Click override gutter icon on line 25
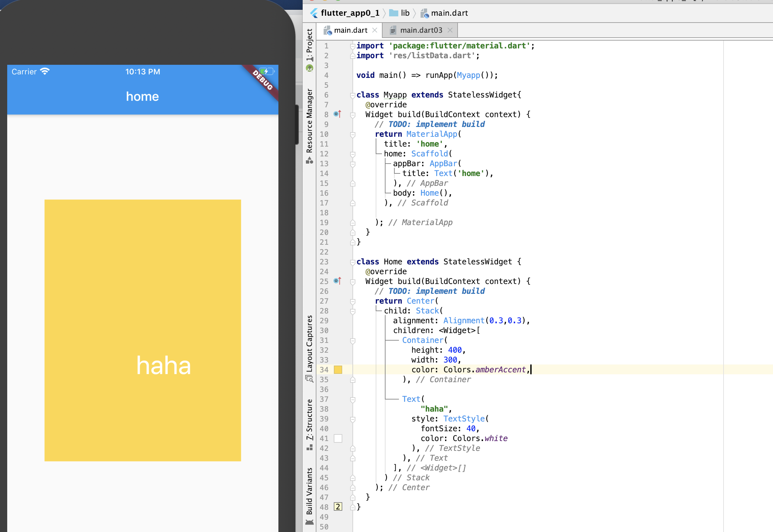This screenshot has height=532, width=773. (337, 281)
